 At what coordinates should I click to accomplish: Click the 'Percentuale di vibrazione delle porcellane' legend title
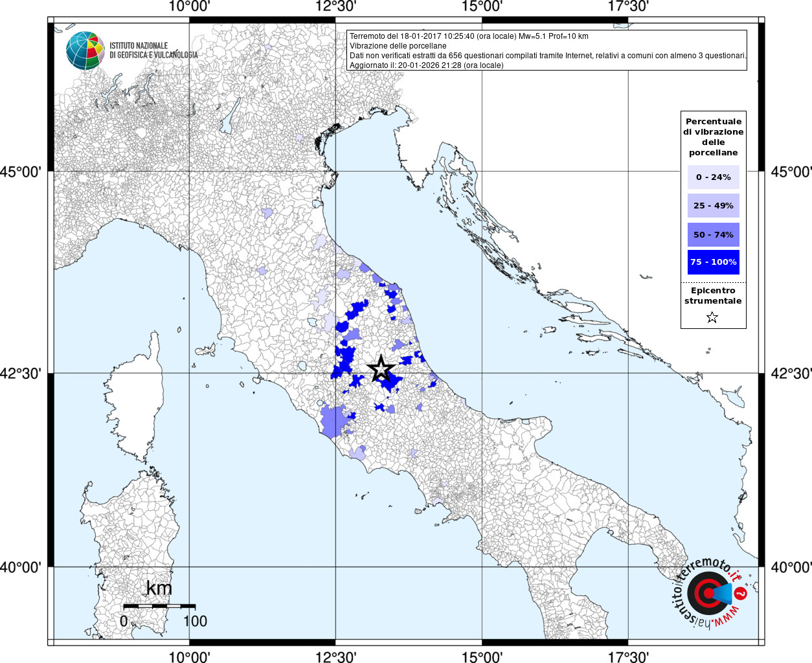[x=713, y=137]
